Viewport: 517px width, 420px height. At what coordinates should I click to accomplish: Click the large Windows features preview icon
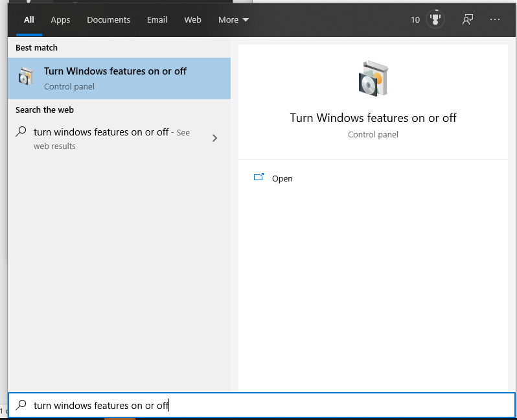(373, 78)
